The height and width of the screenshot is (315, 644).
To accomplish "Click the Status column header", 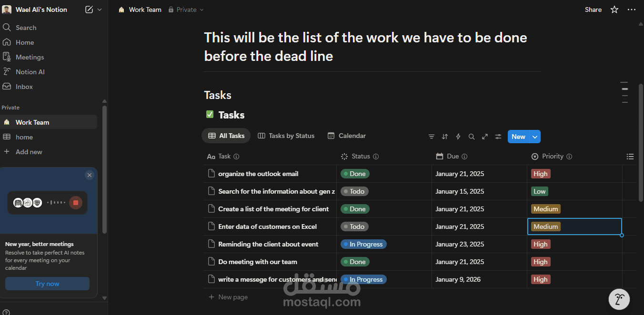I will point(384,156).
